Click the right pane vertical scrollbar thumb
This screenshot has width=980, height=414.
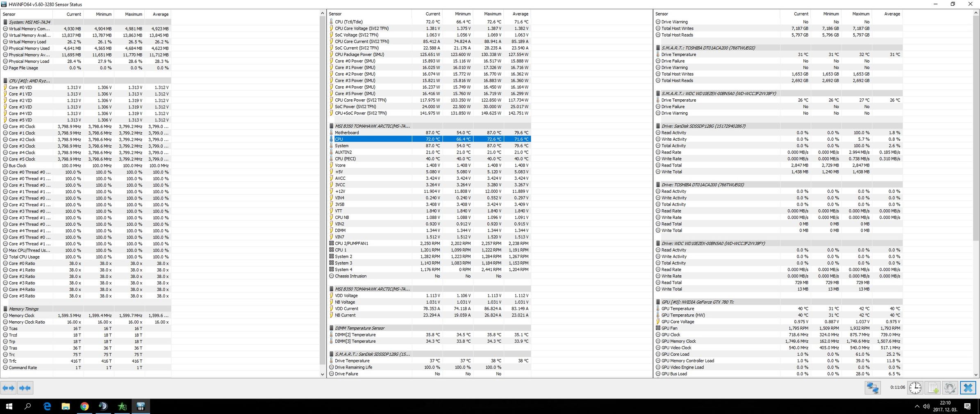tap(975, 128)
